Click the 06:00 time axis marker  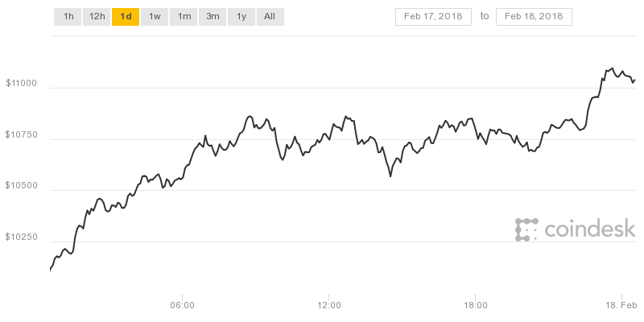pos(183,306)
